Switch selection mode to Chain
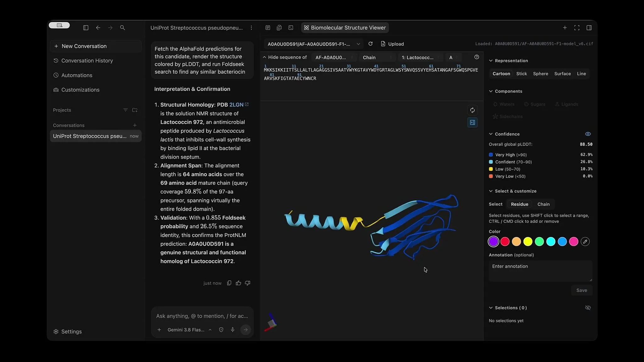The width and height of the screenshot is (644, 362). [x=543, y=204]
